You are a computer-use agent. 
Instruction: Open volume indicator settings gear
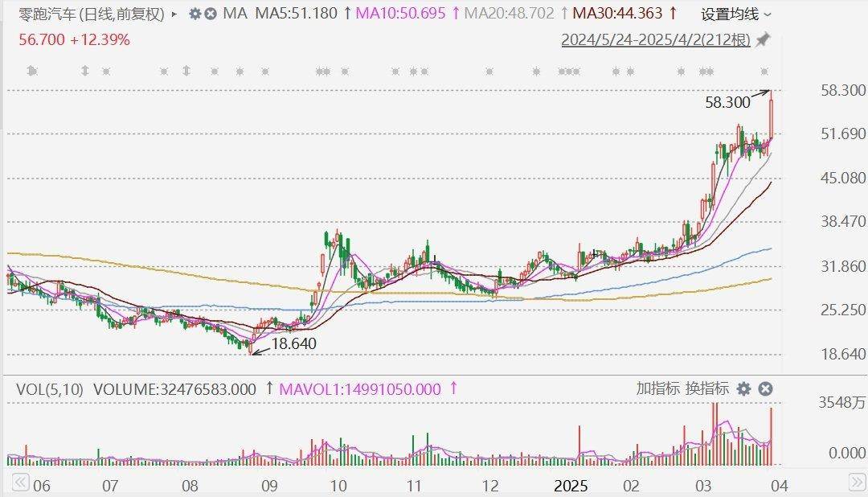[x=744, y=388]
